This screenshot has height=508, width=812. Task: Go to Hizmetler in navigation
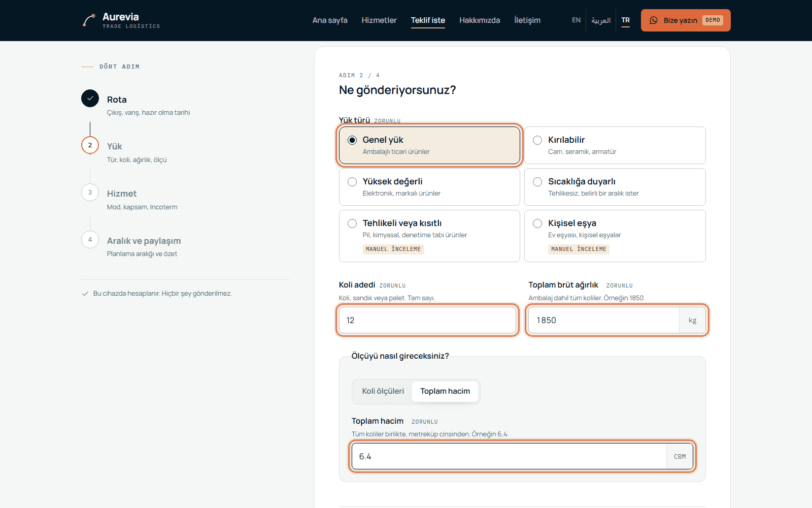(379, 20)
